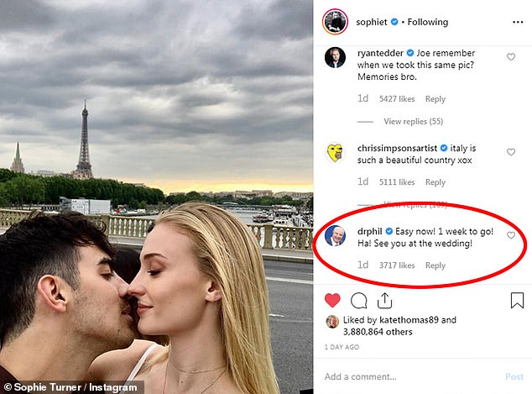Unlike the post with the red heart
The image size is (532, 394).
point(332,300)
